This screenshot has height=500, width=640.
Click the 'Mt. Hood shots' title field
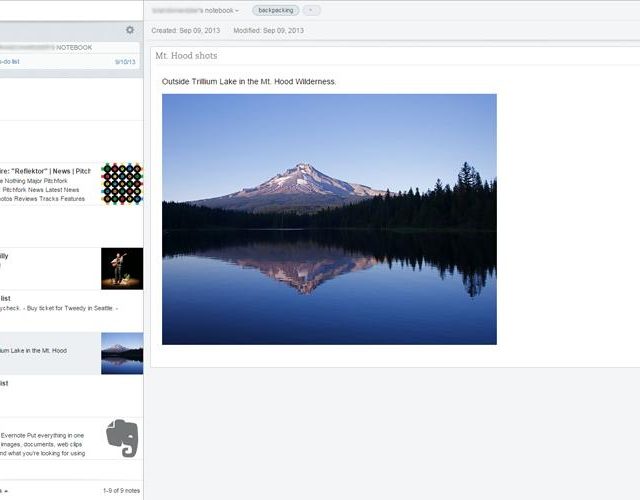pos(395,56)
